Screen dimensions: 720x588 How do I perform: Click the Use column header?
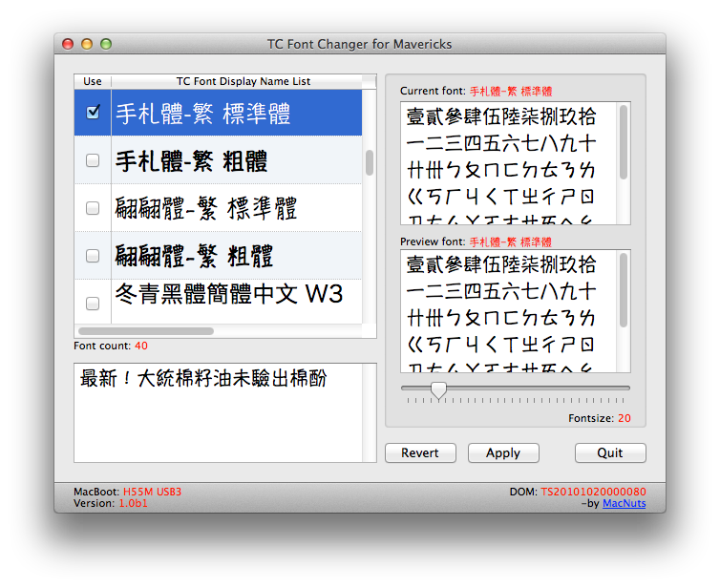point(93,81)
